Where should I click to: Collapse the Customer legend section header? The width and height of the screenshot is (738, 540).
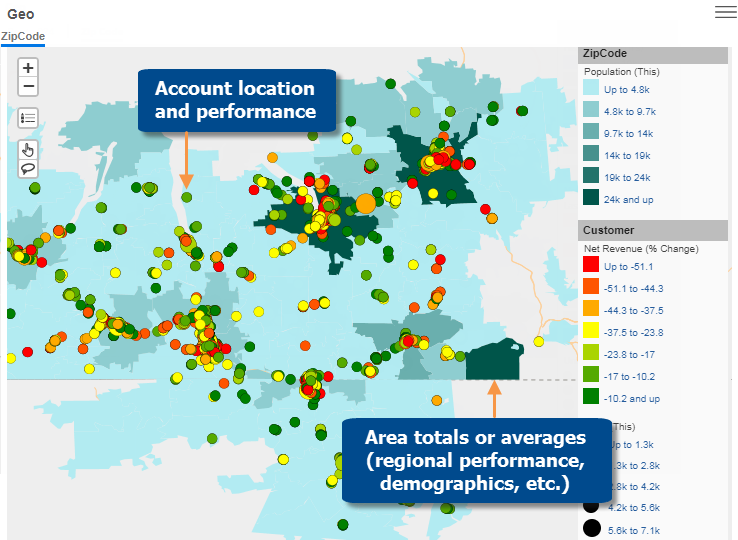pos(654,230)
